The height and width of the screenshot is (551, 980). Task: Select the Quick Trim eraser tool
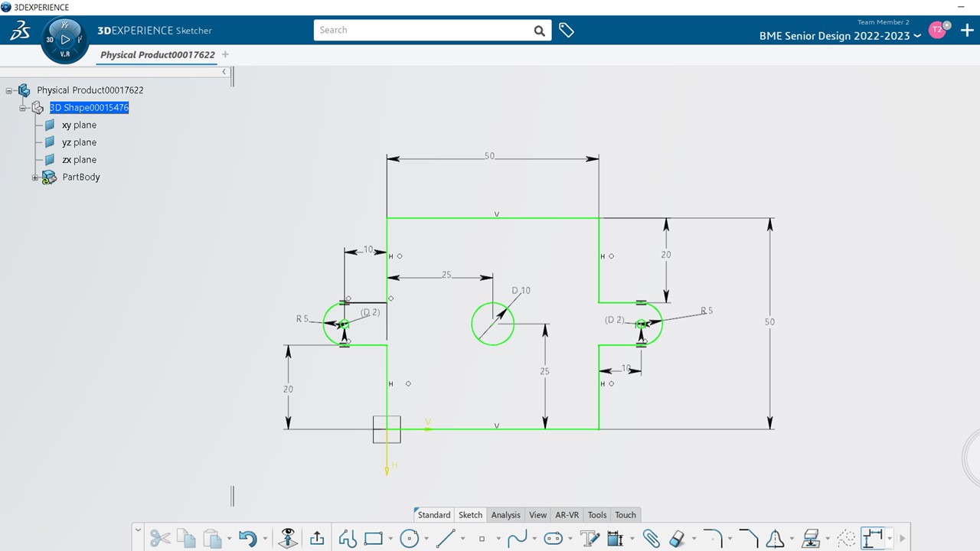(x=677, y=538)
